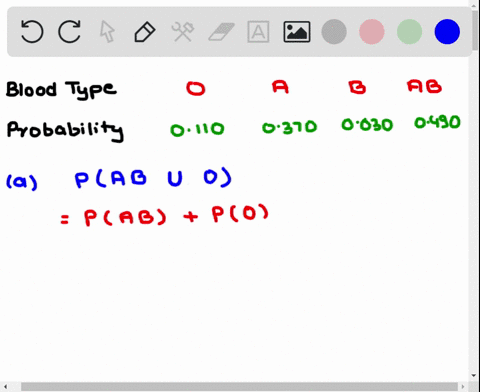480x392 pixels.
Task: Click the handwritten 'Blood Type' label
Action: coord(61,90)
